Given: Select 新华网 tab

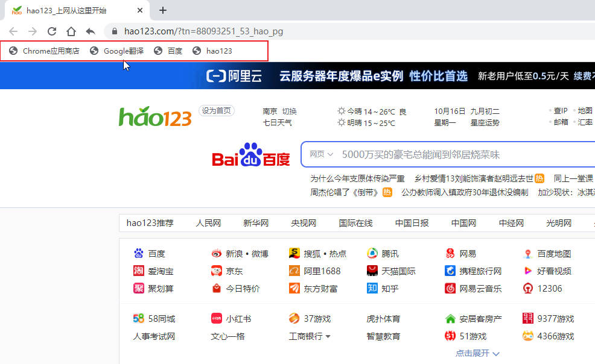Looking at the screenshot, I should coord(256,223).
